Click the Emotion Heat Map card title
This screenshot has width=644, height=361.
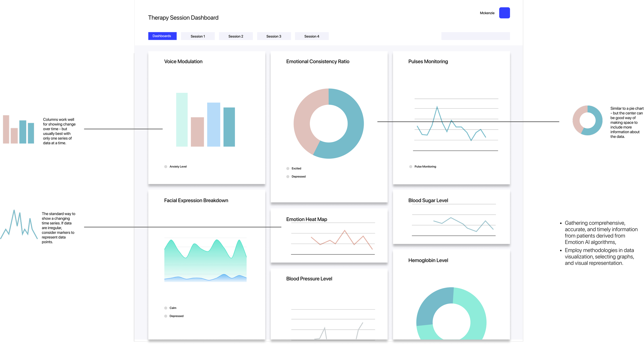click(x=307, y=219)
